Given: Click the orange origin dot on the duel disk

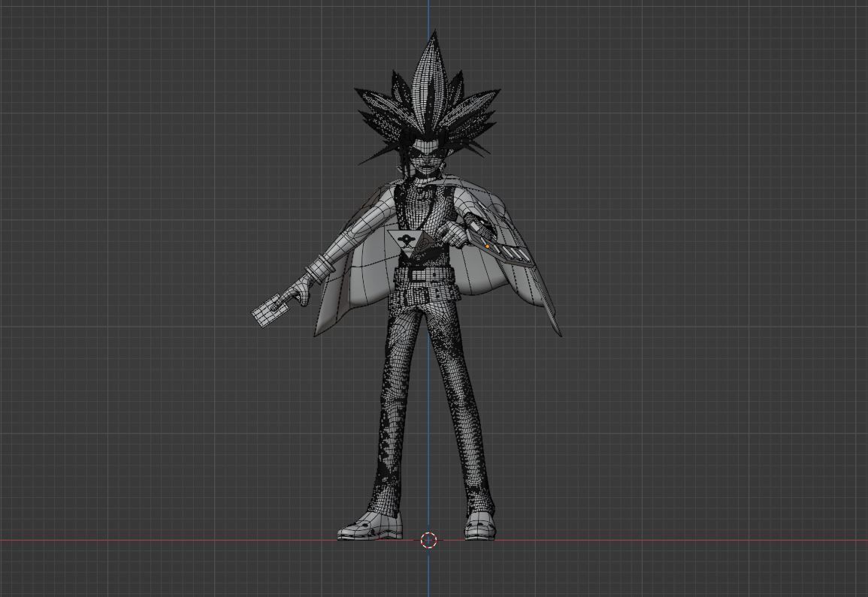Looking at the screenshot, I should pyautogui.click(x=487, y=246).
